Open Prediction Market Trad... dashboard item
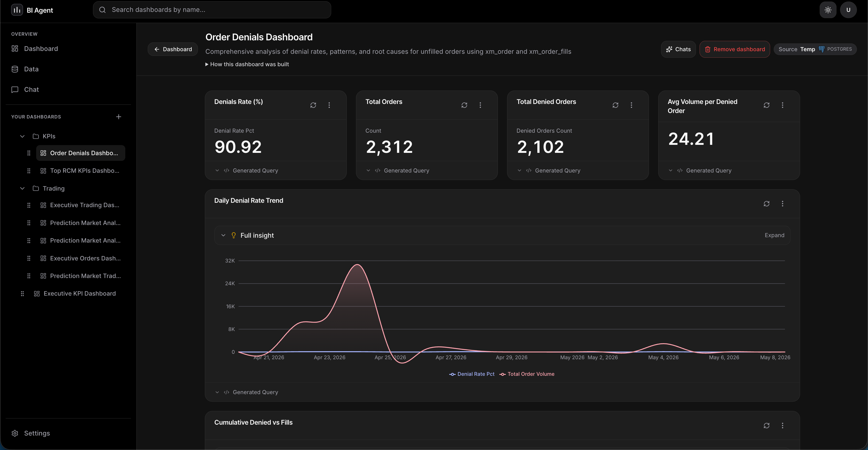 pyautogui.click(x=81, y=276)
